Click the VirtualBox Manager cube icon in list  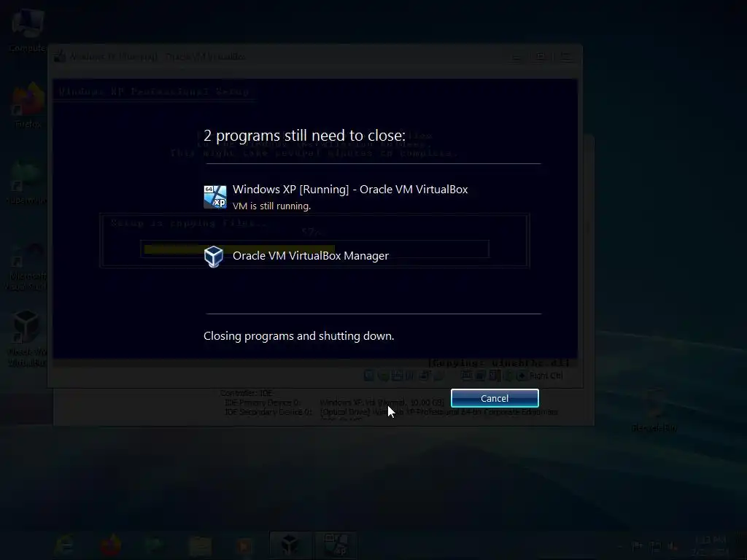click(214, 257)
